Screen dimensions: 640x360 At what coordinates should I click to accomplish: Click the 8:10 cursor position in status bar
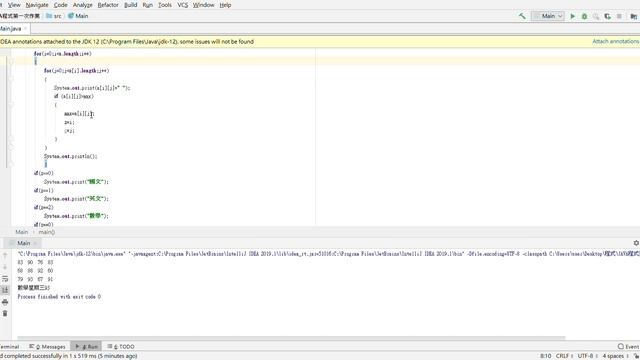(x=545, y=356)
